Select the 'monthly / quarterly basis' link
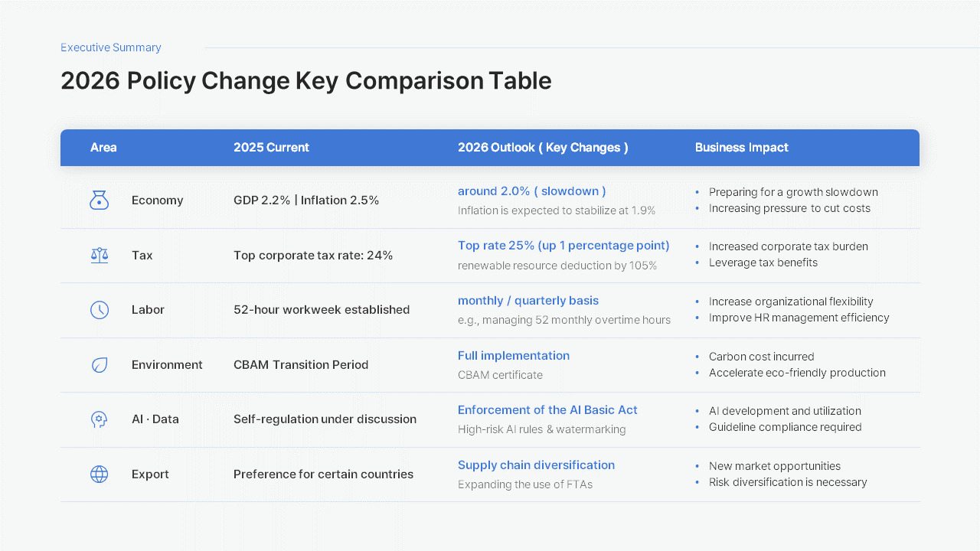This screenshot has width=980, height=551. [x=528, y=300]
